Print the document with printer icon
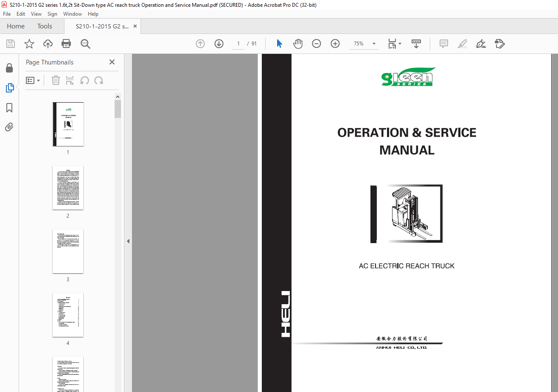 [66, 44]
